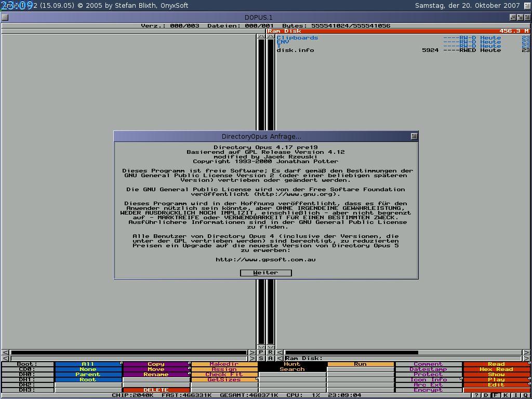Image resolution: width=532 pixels, height=399 pixels.
Task: Click the screen depth gadget at top right
Action: (527, 5)
